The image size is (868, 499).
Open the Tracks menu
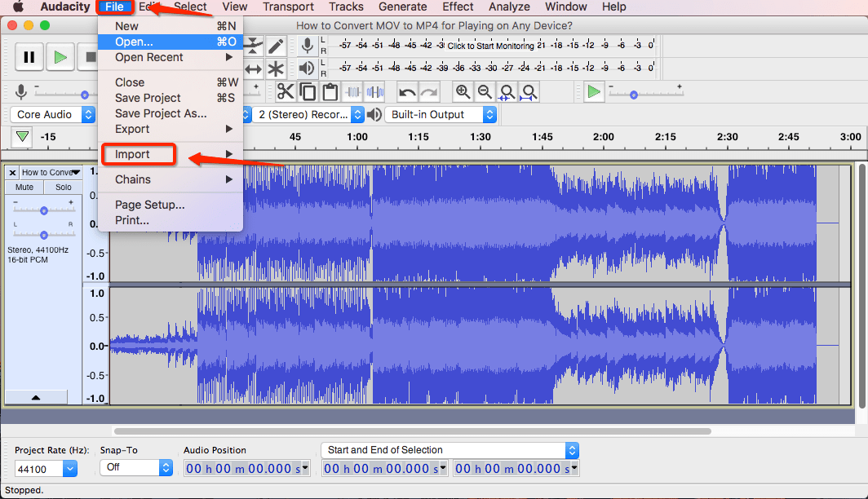pos(346,7)
